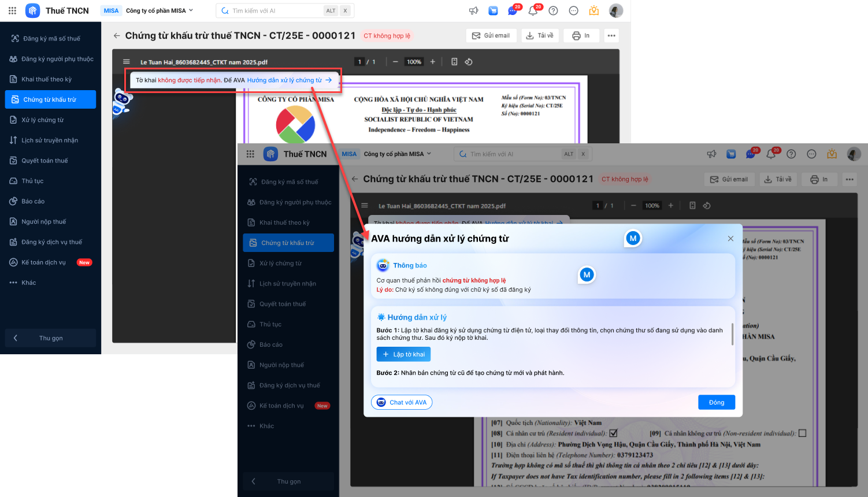This screenshot has height=497, width=868.
Task: Open Đăng ký người phụ thuộc in background sidebar
Action: coord(50,59)
